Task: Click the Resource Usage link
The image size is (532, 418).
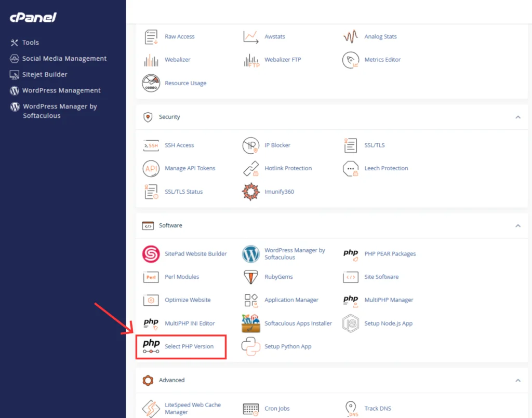Action: click(185, 83)
